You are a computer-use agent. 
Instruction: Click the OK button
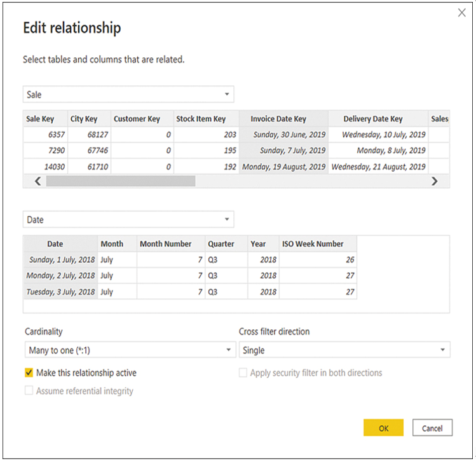pyautogui.click(x=383, y=427)
